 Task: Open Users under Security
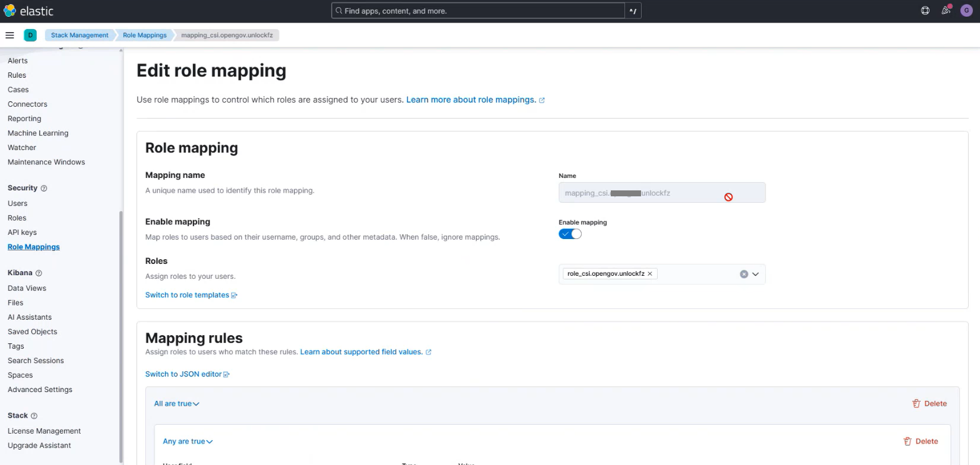click(x=18, y=203)
